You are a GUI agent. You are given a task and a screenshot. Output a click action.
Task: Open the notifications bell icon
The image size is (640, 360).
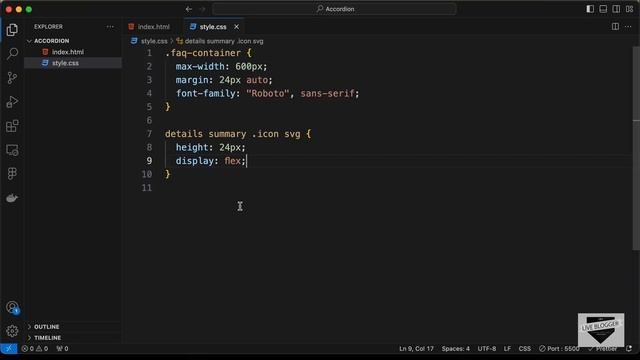[x=629, y=349]
